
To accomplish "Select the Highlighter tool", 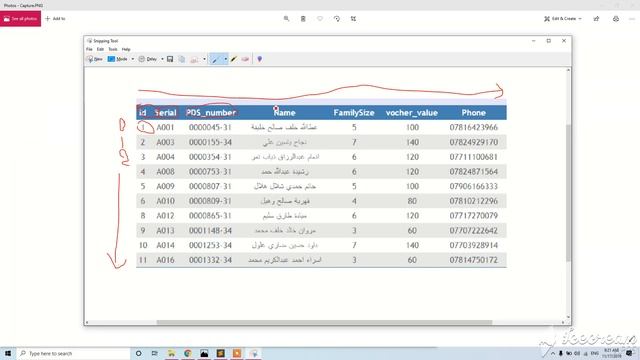I will pyautogui.click(x=234, y=59).
